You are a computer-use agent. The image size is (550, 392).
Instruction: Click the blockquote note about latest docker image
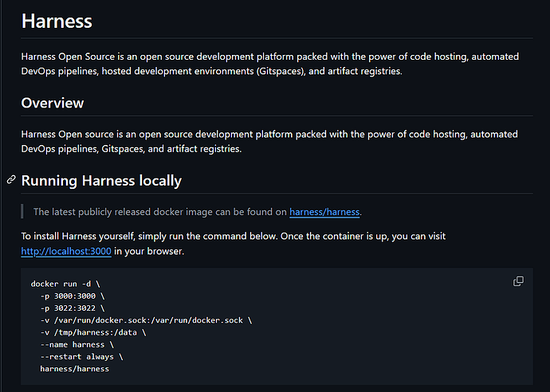click(x=159, y=212)
